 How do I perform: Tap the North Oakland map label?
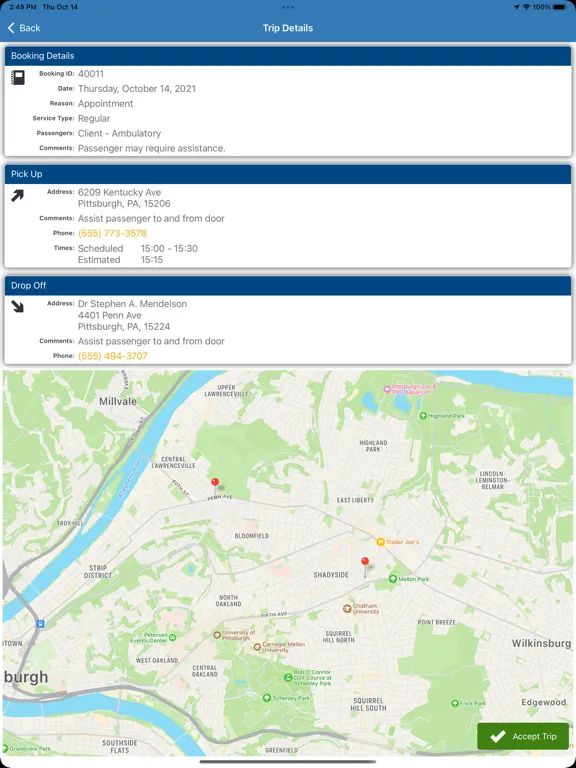pyautogui.click(x=228, y=601)
